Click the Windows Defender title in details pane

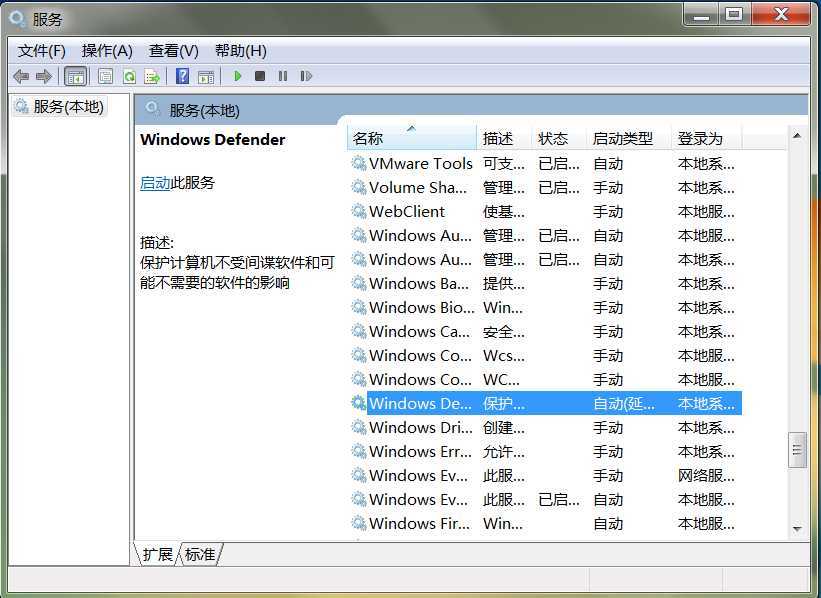[x=213, y=140]
